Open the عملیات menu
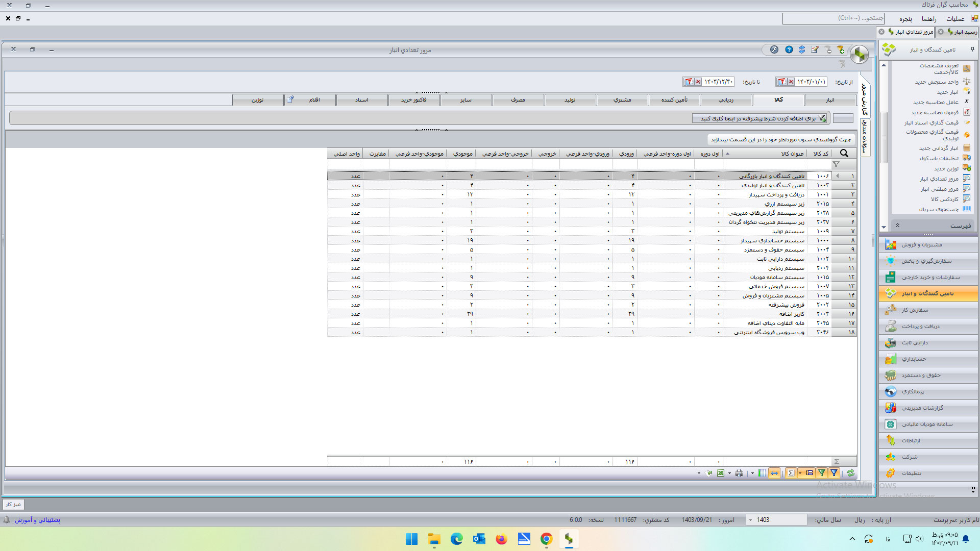 [x=955, y=19]
